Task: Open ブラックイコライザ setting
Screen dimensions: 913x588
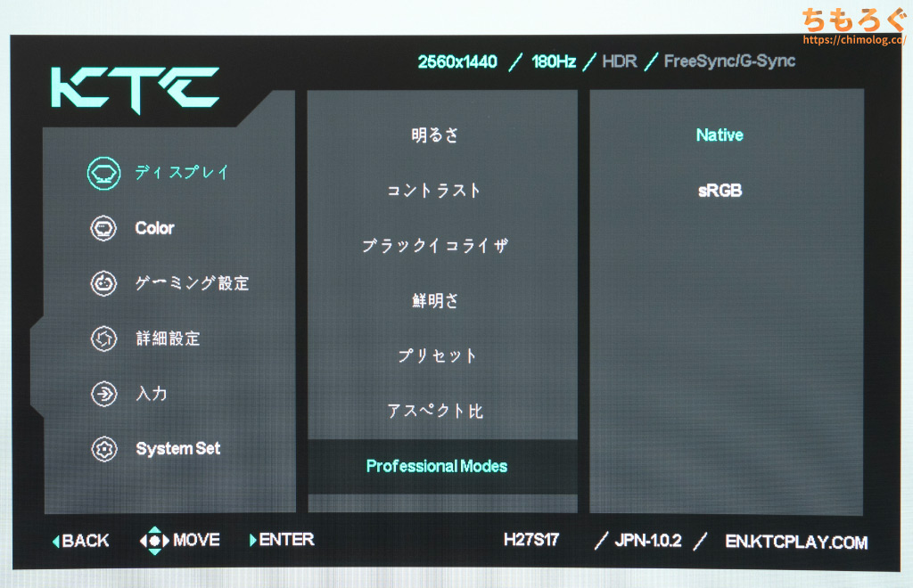Action: click(435, 246)
